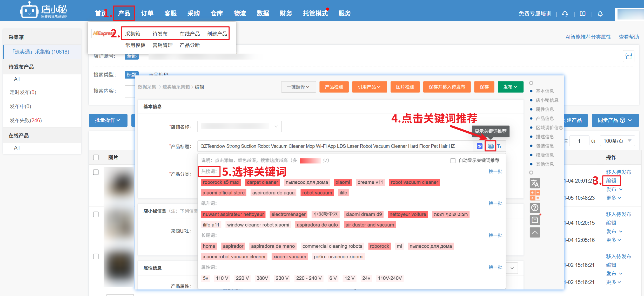Click the 保存并移入待发布 button
This screenshot has height=296, width=644.
[447, 87]
